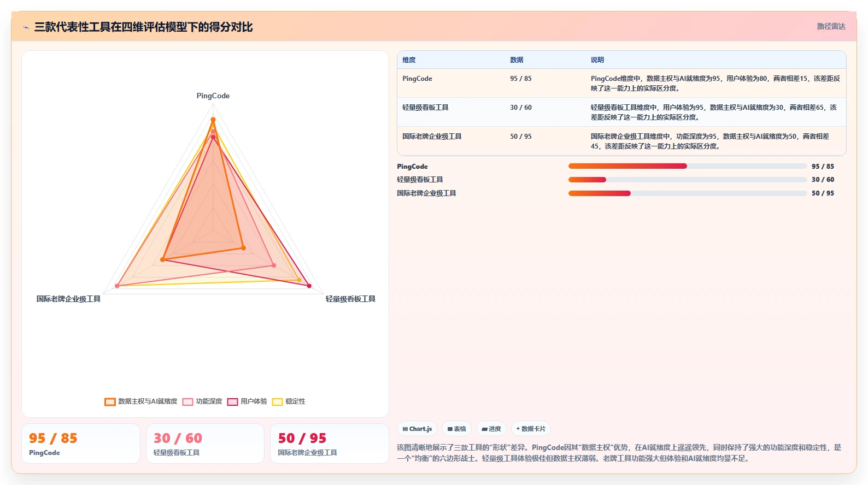Click the 30 / 60 value beside progress bar
The width and height of the screenshot is (868, 485).
click(823, 180)
